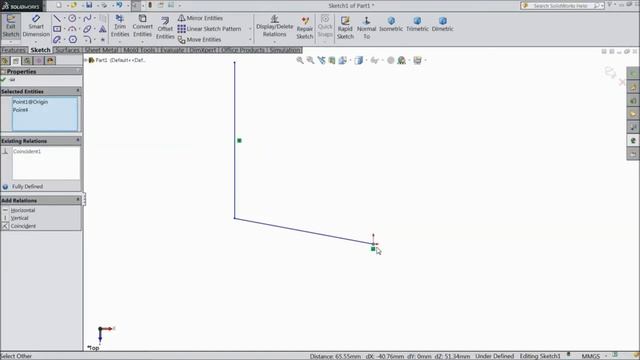Click the Trim Entities tool
Viewport: 640px width, 360px height.
click(120, 26)
